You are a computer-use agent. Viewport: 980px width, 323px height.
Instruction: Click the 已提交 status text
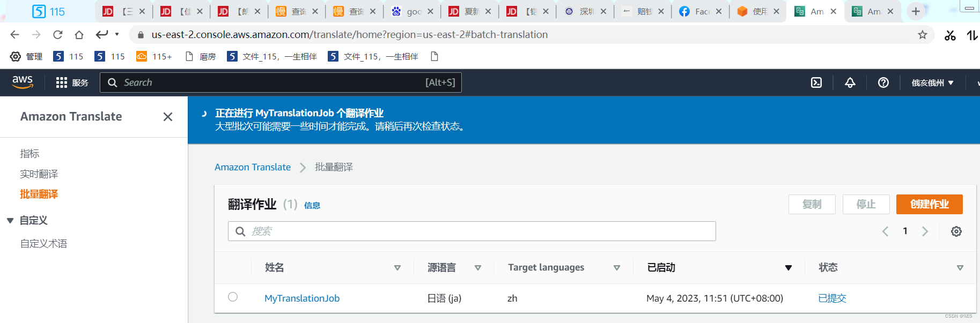(x=832, y=298)
